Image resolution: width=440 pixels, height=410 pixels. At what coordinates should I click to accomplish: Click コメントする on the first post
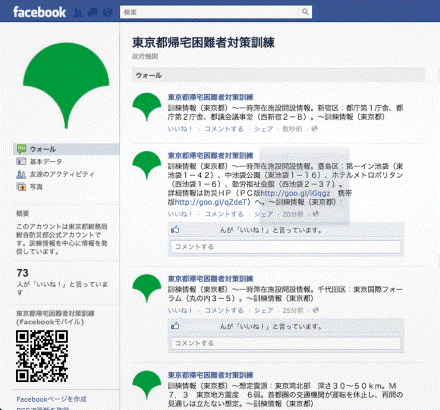tap(224, 129)
